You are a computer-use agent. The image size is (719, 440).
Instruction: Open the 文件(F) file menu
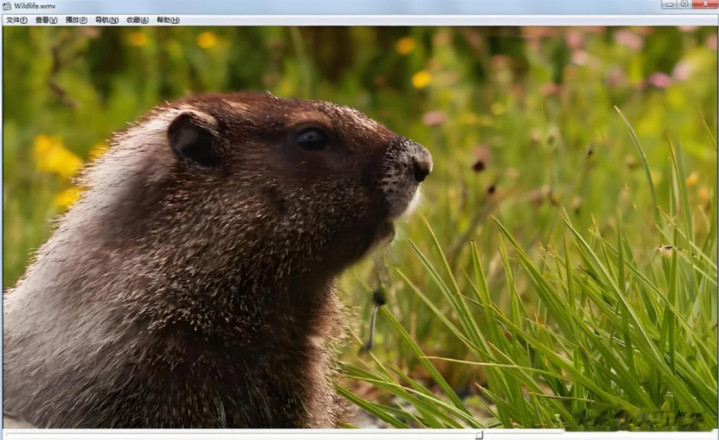tap(16, 19)
